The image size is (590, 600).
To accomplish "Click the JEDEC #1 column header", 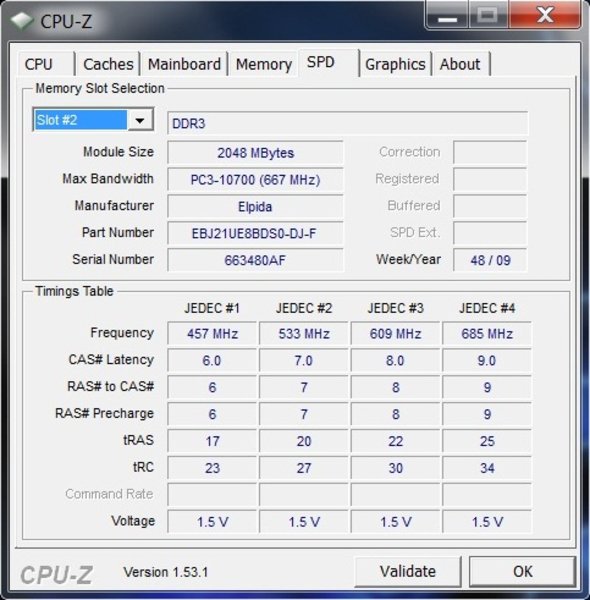I will click(x=212, y=308).
